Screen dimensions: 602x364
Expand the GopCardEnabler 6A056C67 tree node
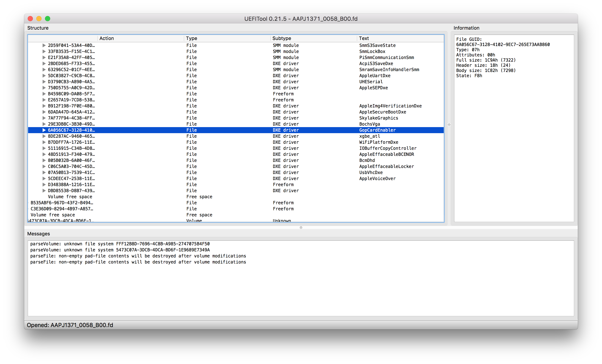coord(44,130)
